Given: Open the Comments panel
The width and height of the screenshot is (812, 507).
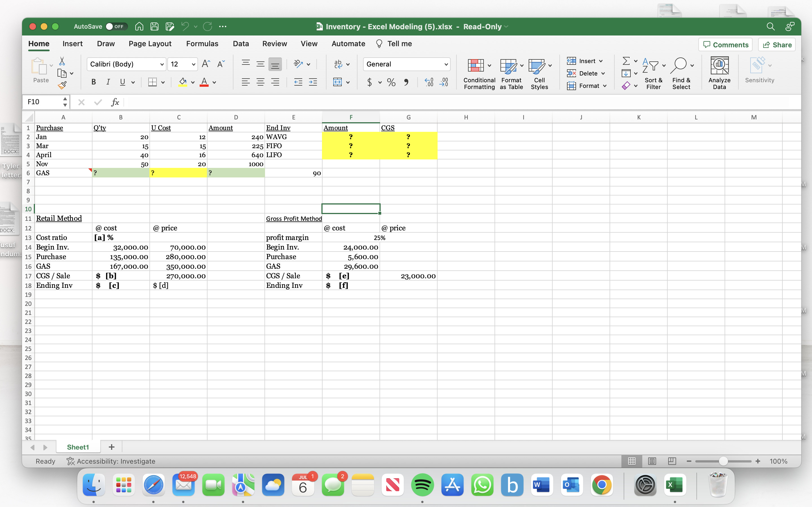Looking at the screenshot, I should (x=725, y=44).
